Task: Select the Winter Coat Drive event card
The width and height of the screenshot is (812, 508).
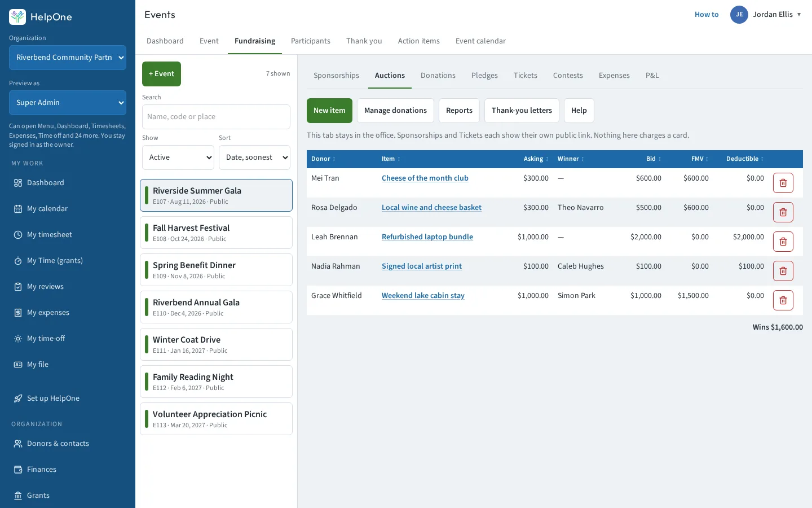Action: point(216,344)
